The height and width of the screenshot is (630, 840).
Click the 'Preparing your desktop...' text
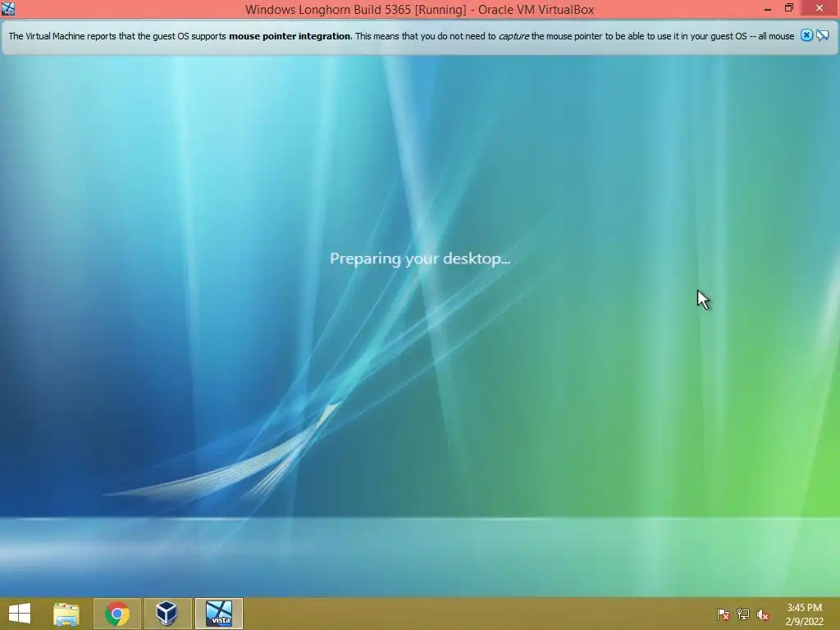click(420, 258)
